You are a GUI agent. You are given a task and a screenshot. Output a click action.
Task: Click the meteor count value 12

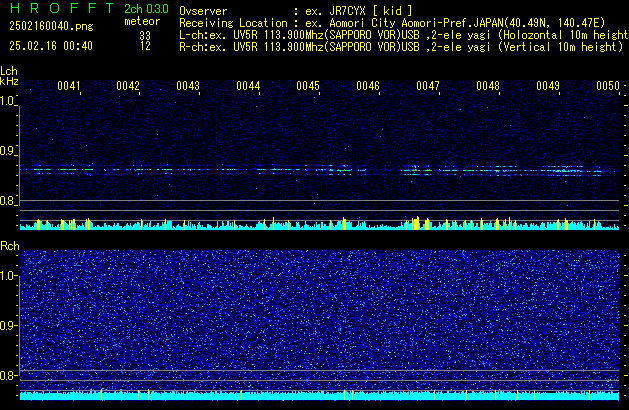coord(145,46)
